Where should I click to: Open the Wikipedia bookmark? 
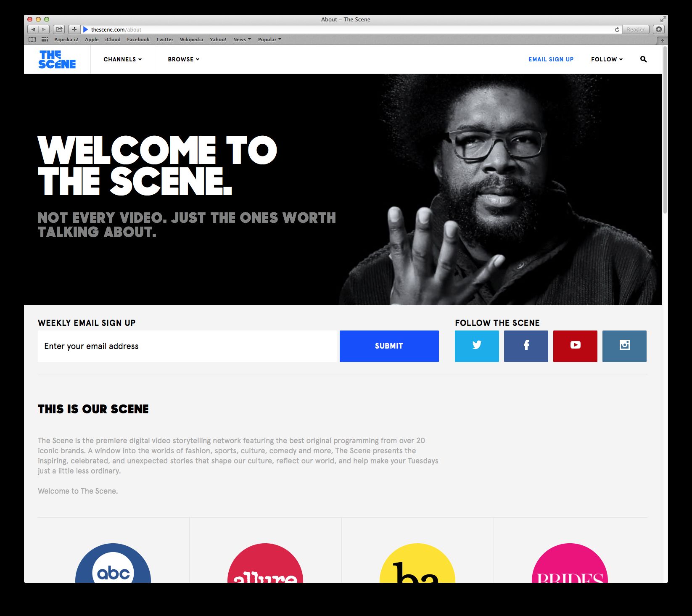(191, 40)
